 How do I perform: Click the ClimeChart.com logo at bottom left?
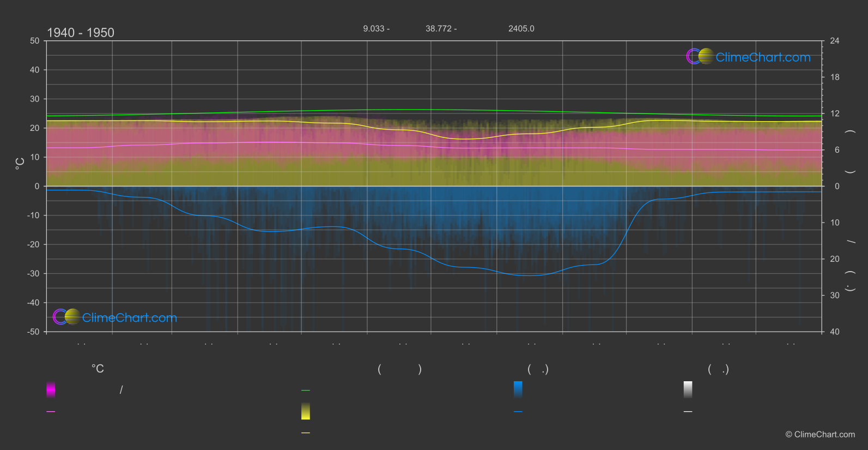click(115, 317)
